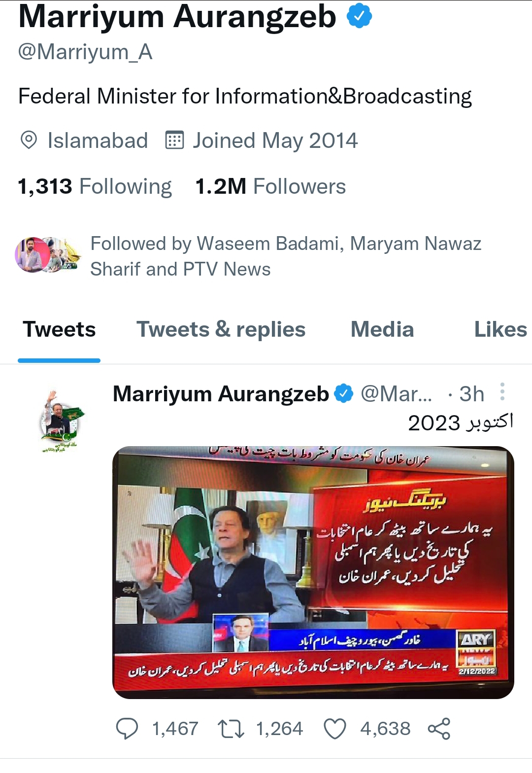The width and height of the screenshot is (532, 773).
Task: Click the verified badge beside profile name
Action: click(x=360, y=17)
